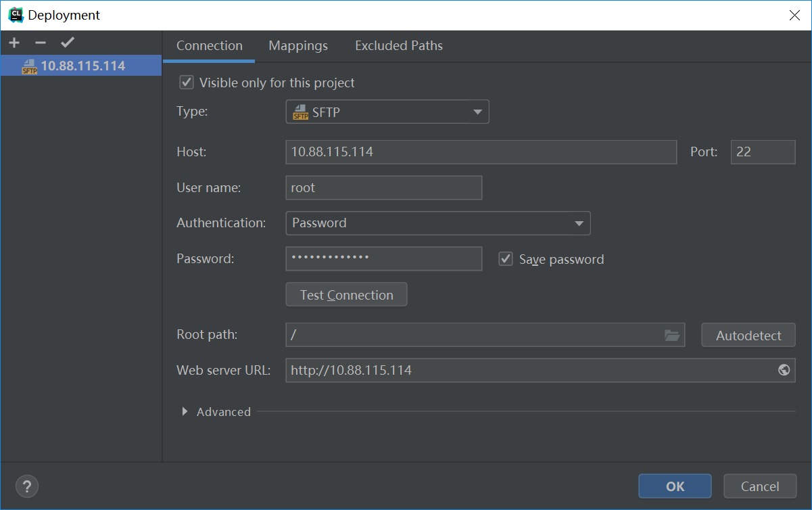Toggle Visible only for this project

pos(186,83)
